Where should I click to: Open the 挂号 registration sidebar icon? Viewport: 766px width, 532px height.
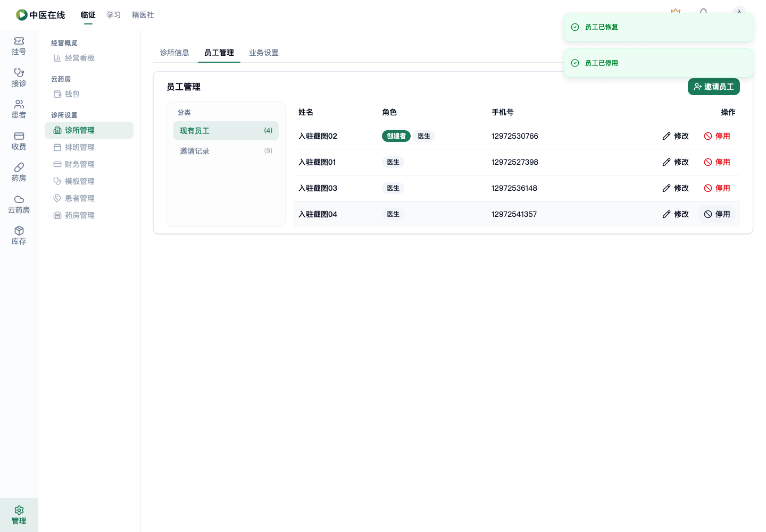[19, 41]
